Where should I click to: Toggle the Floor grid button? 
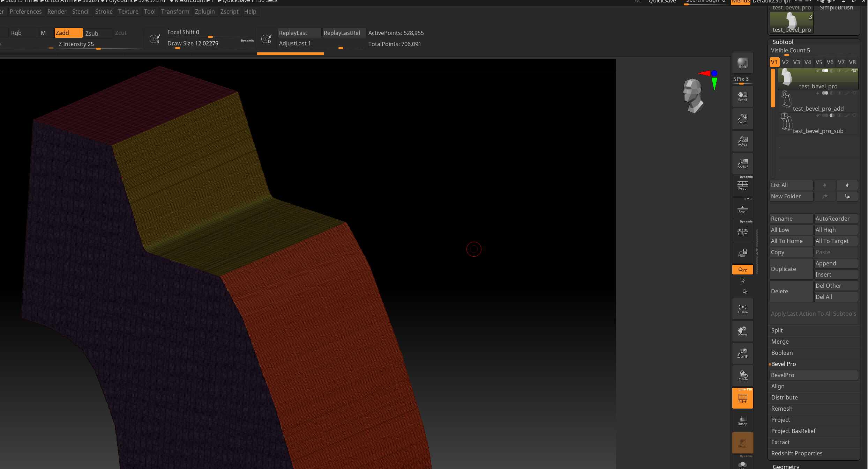click(x=742, y=209)
